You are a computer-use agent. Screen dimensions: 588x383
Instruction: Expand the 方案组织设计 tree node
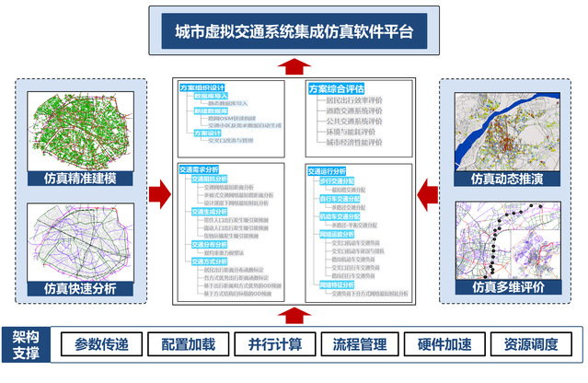[206, 88]
